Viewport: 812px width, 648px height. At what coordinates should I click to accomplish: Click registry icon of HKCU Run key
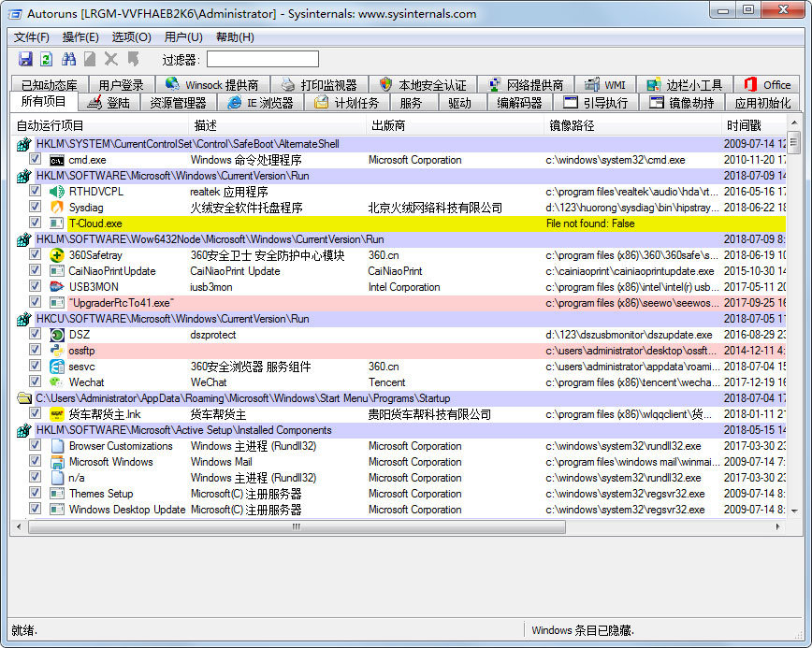click(23, 319)
